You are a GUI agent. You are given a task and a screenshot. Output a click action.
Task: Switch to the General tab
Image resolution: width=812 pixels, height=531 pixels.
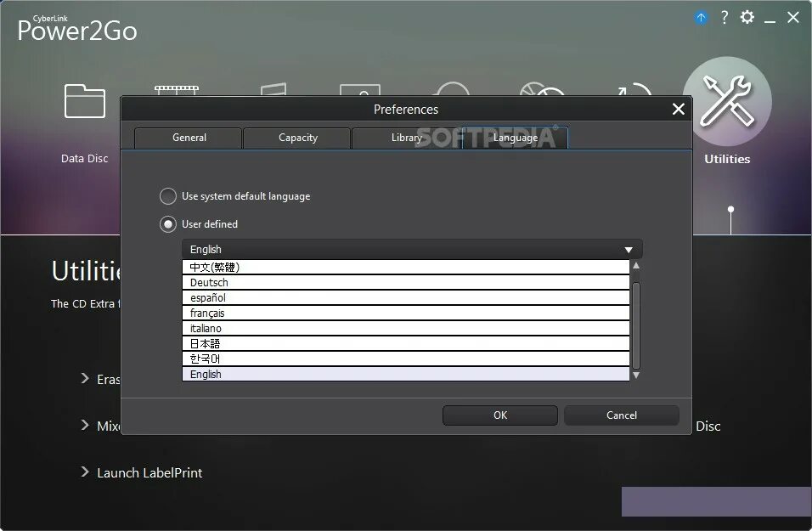click(189, 138)
